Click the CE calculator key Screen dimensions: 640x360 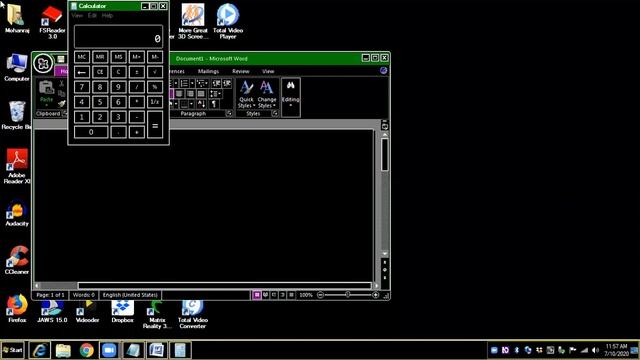pos(100,72)
